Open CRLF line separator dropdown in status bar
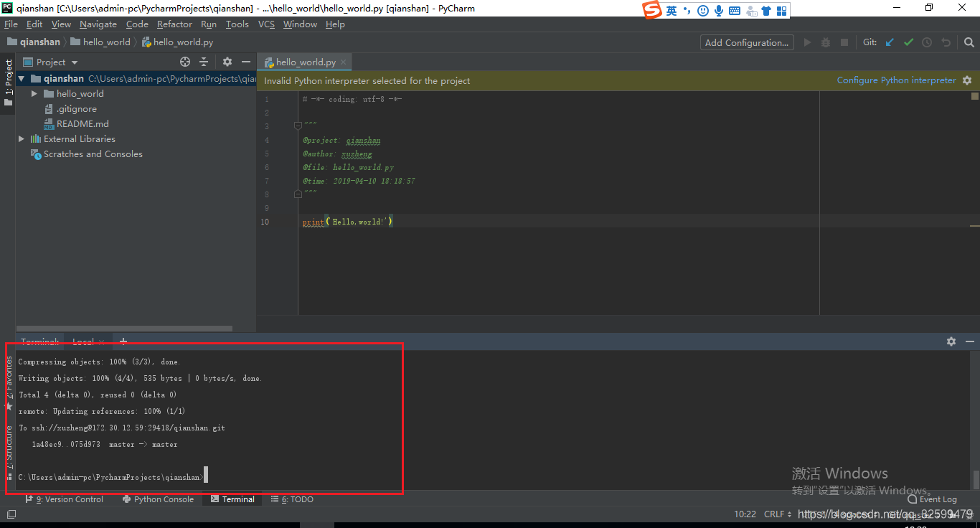This screenshot has width=980, height=528. coord(778,514)
